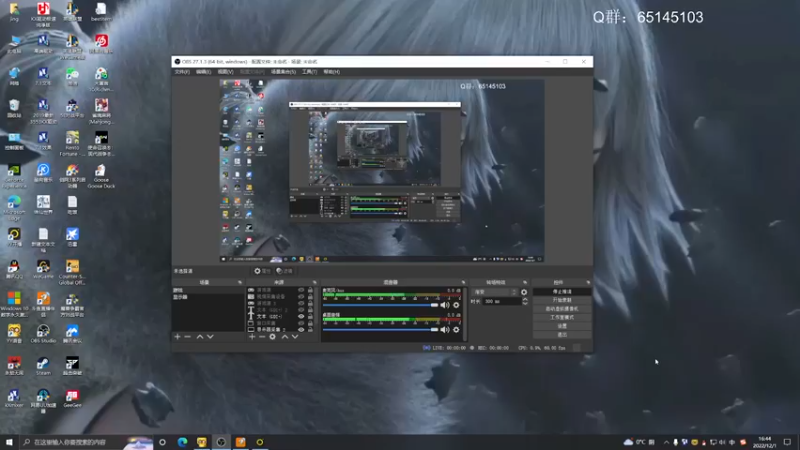Toggle lock on 窗口采集 source

pos(310,323)
